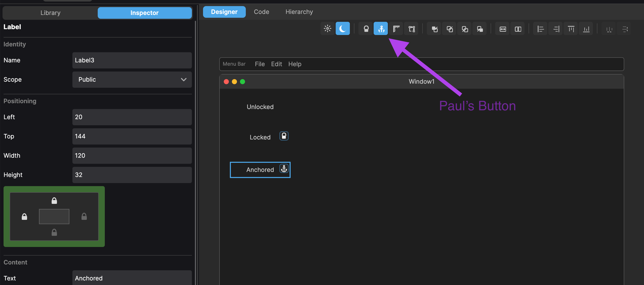Switch designer to light mode sun icon

(x=328, y=29)
